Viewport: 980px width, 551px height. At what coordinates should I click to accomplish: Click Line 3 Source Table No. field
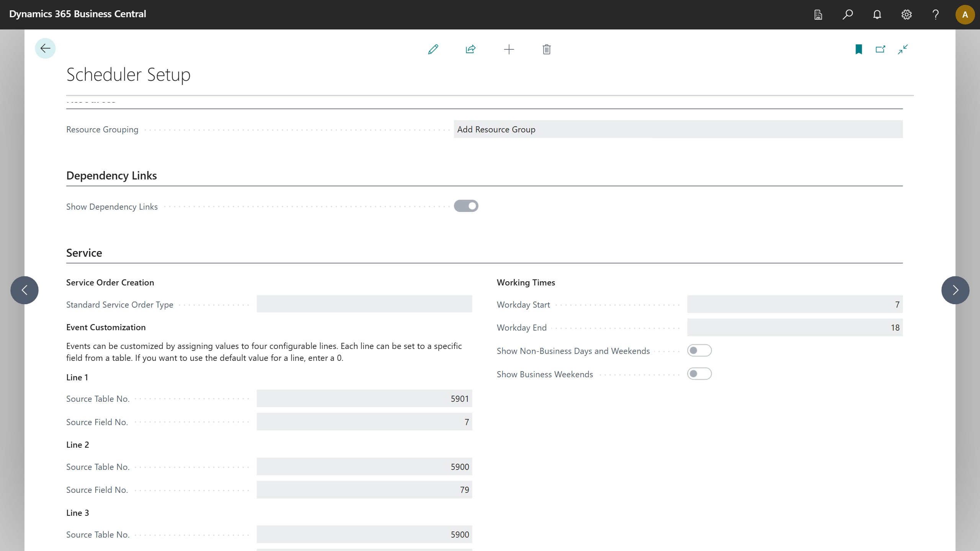364,535
